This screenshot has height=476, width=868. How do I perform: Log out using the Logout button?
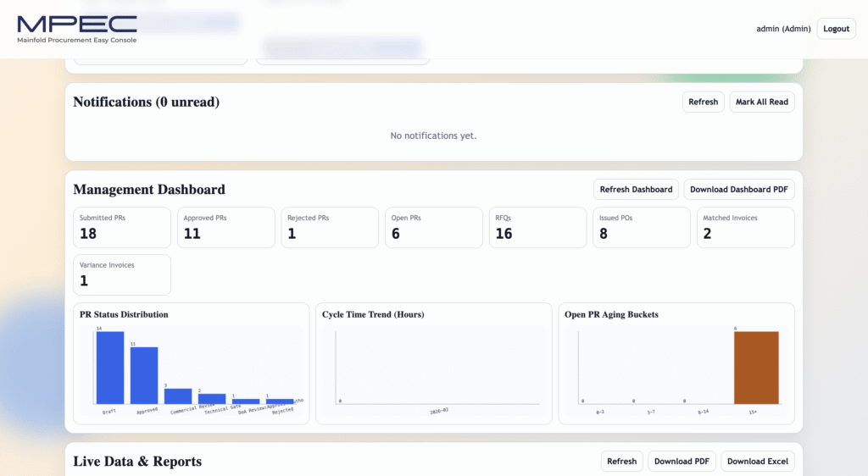(x=836, y=29)
